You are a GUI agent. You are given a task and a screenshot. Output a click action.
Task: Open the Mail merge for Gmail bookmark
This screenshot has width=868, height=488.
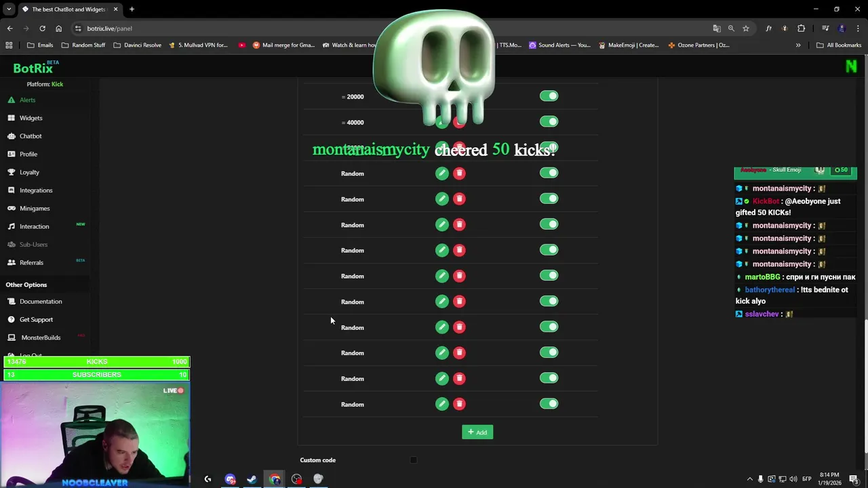point(283,45)
